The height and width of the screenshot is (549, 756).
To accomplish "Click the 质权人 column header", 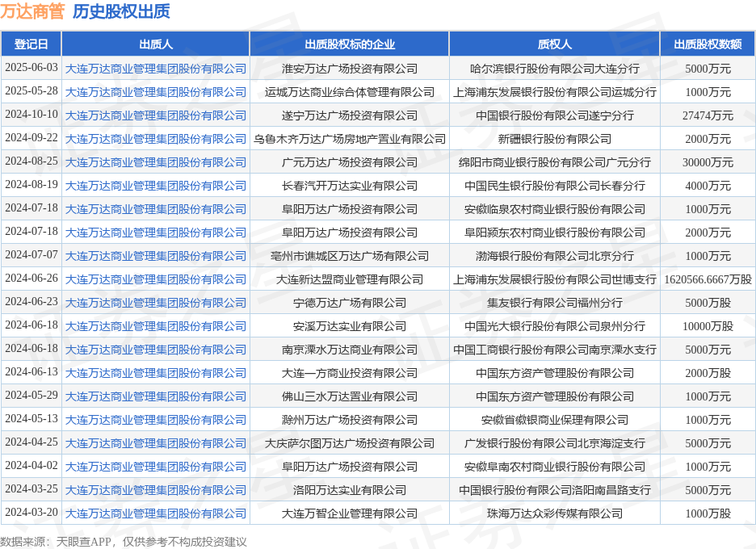I will click(554, 44).
